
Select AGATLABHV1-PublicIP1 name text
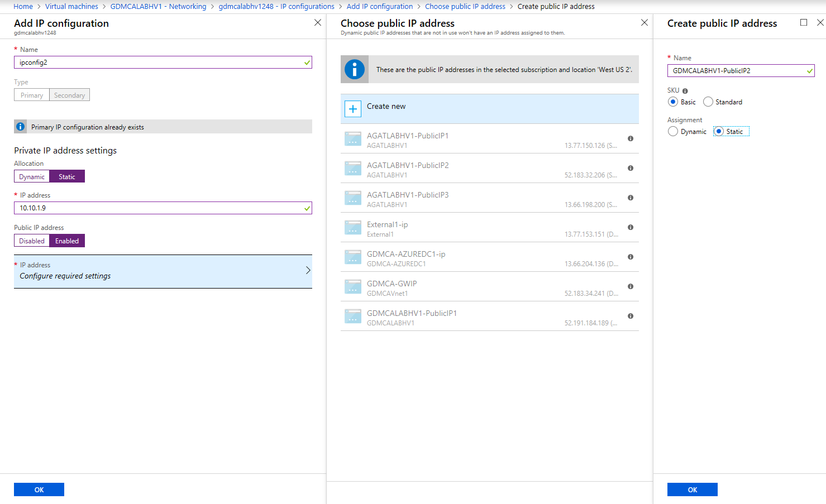(408, 136)
